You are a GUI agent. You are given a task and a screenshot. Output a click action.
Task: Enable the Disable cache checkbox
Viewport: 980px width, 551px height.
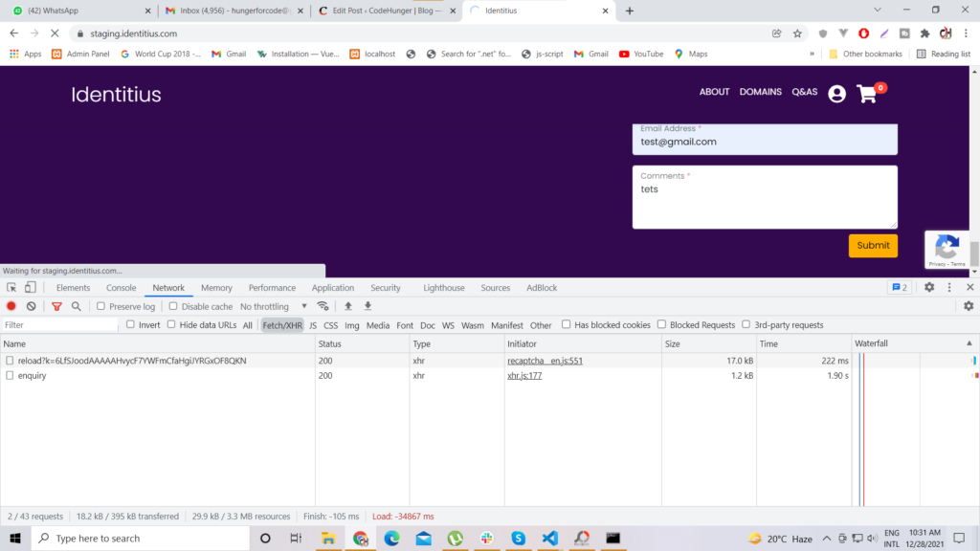[173, 306]
